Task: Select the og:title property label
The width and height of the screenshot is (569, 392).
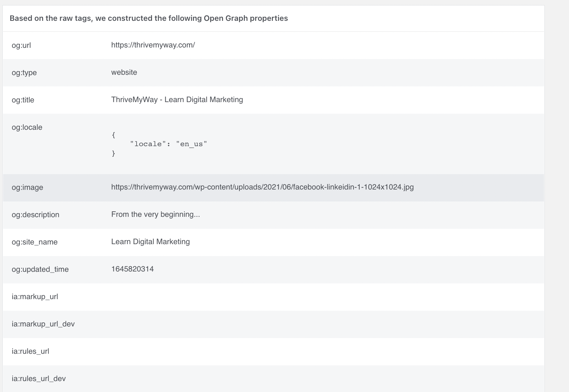Action: tap(23, 100)
